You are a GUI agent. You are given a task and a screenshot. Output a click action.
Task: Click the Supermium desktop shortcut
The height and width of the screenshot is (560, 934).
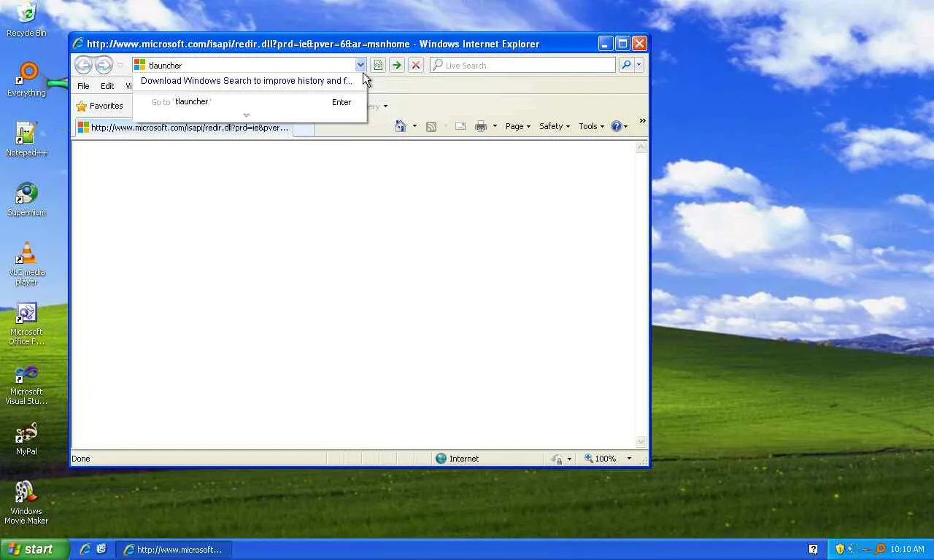pyautogui.click(x=26, y=200)
